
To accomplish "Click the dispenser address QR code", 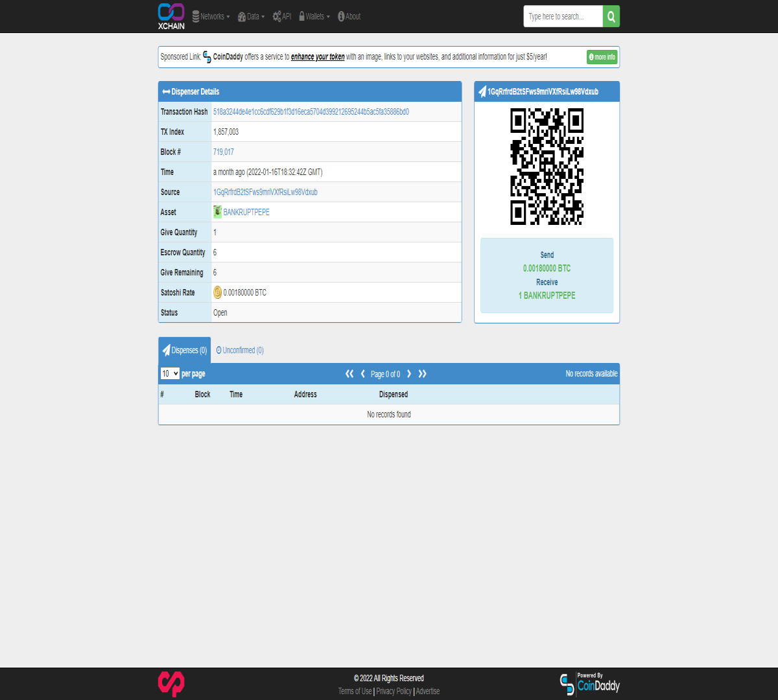I will click(x=547, y=167).
